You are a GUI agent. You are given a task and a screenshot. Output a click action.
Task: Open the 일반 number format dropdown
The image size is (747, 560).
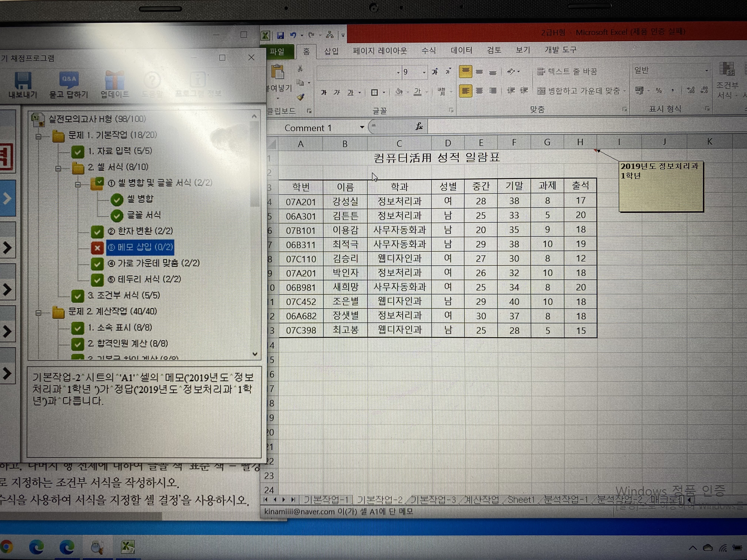[706, 71]
